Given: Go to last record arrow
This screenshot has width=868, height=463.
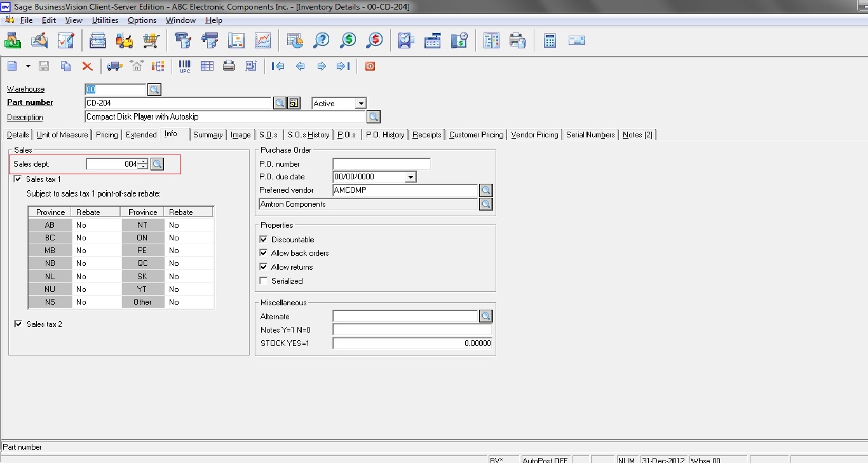Looking at the screenshot, I should (x=343, y=66).
